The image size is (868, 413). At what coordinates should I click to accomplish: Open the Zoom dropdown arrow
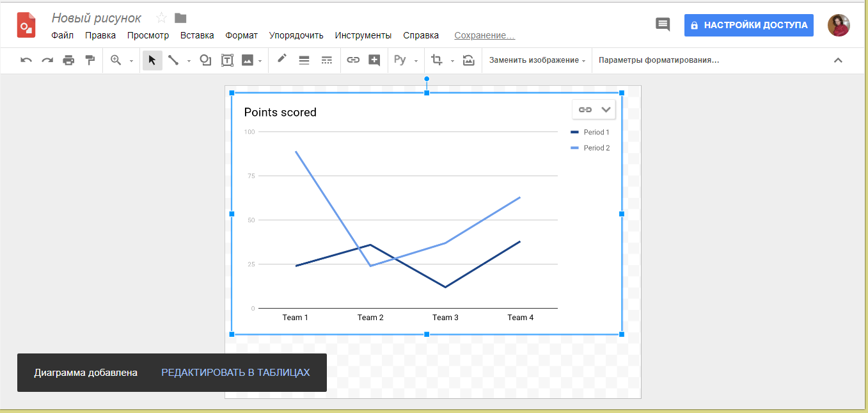click(x=131, y=61)
